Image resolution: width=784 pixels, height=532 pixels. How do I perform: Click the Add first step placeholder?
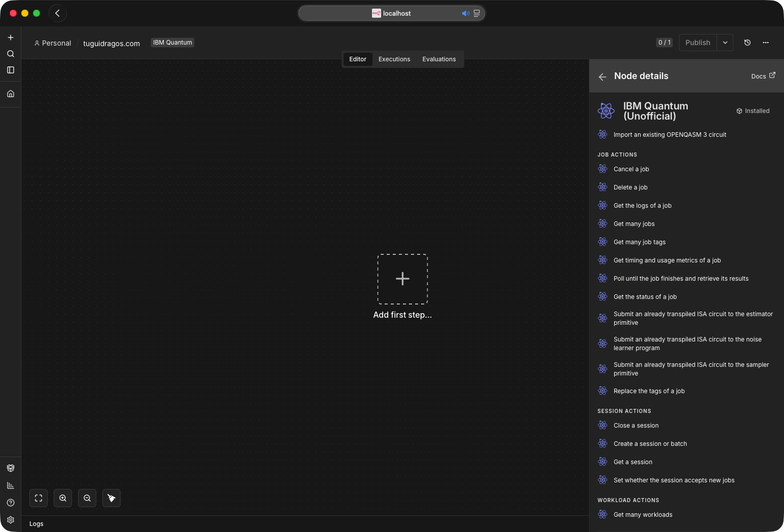[402, 279]
